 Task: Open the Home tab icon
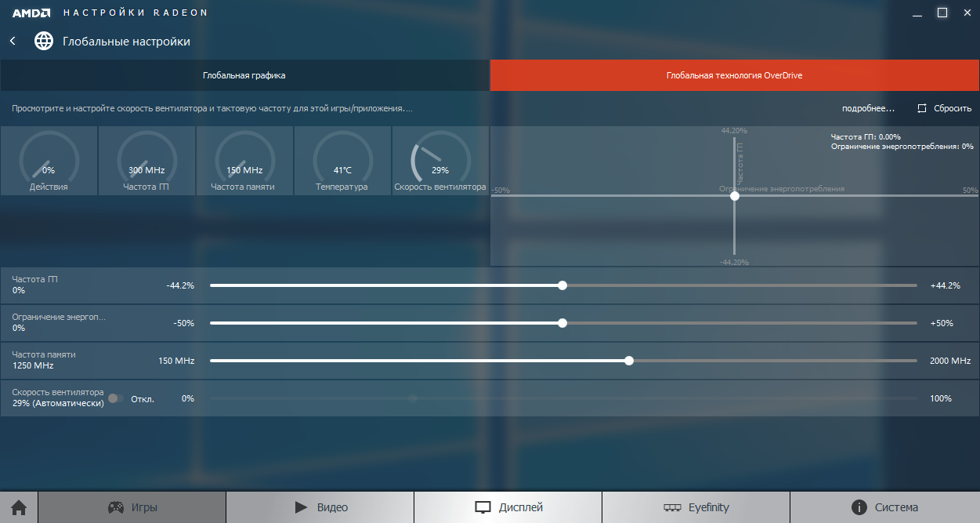(19, 507)
